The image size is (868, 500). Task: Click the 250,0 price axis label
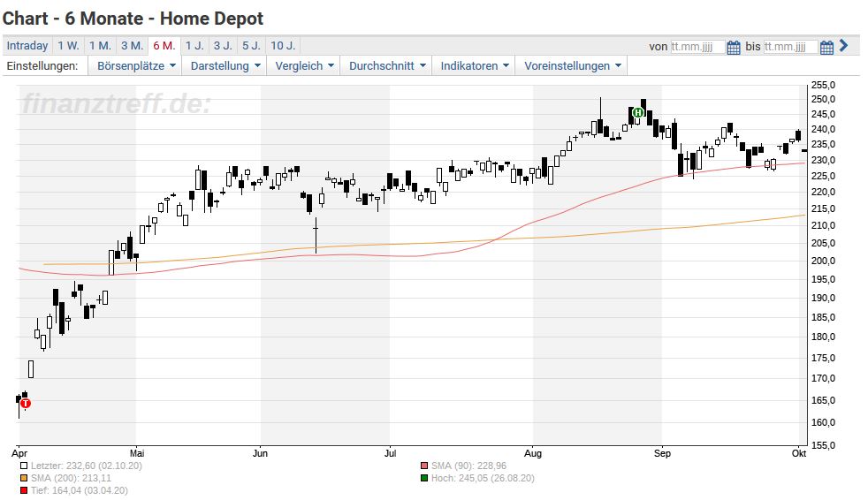coord(823,100)
